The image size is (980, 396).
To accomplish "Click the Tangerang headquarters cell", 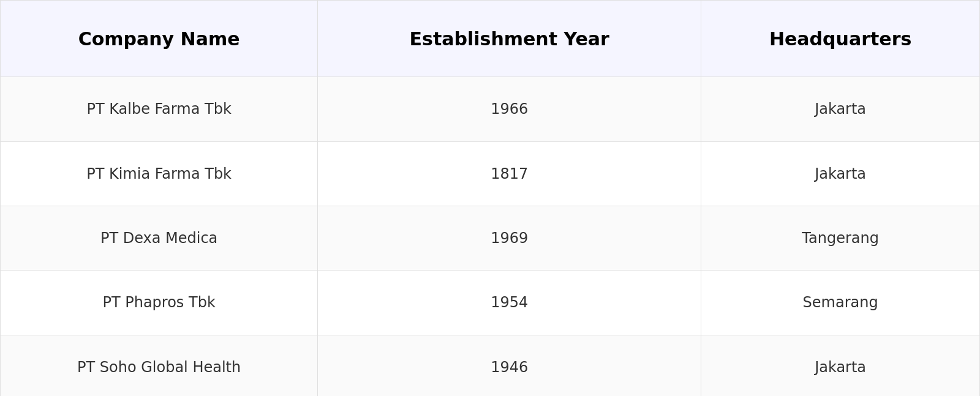I will tap(840, 238).
